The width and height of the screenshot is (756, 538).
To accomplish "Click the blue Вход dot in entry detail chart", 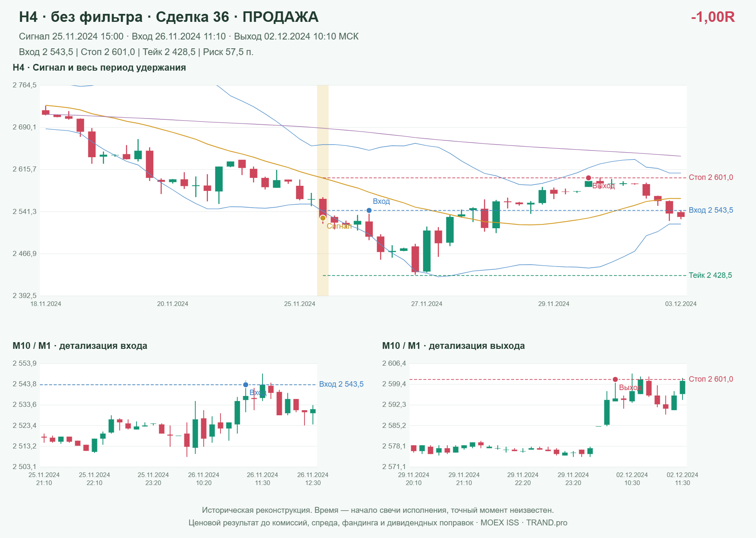I will [246, 385].
